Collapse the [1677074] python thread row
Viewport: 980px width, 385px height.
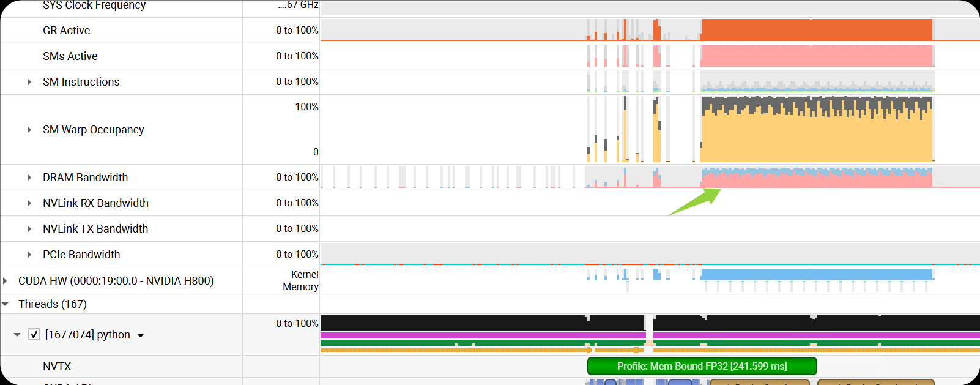17,335
